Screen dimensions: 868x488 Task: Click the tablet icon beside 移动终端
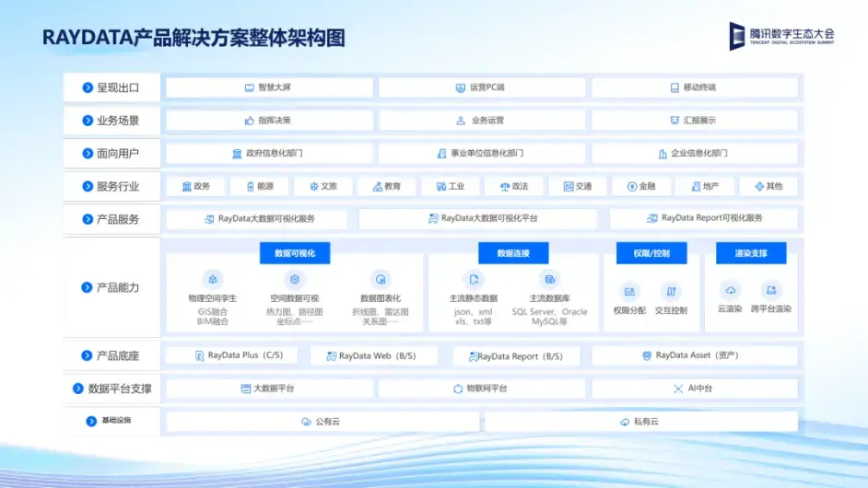[x=674, y=87]
